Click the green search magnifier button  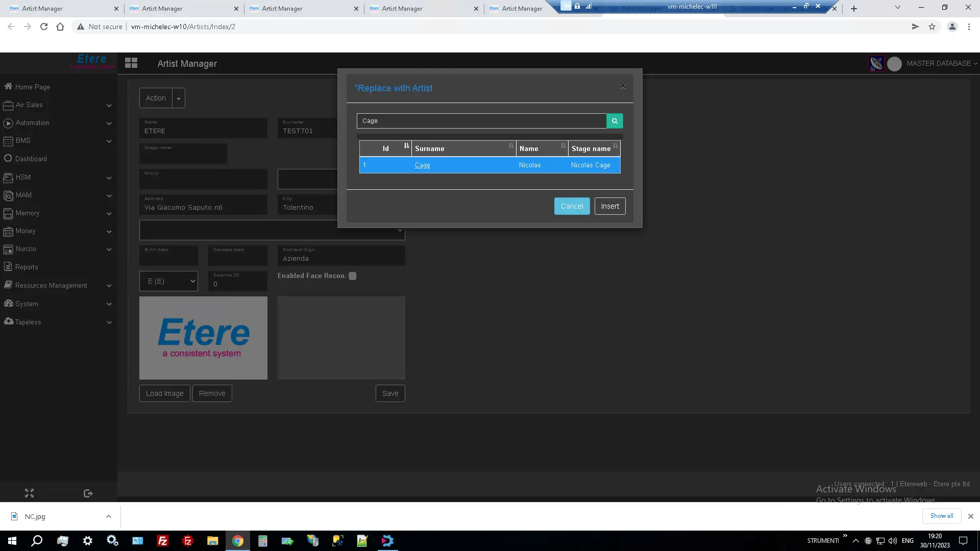[615, 121]
